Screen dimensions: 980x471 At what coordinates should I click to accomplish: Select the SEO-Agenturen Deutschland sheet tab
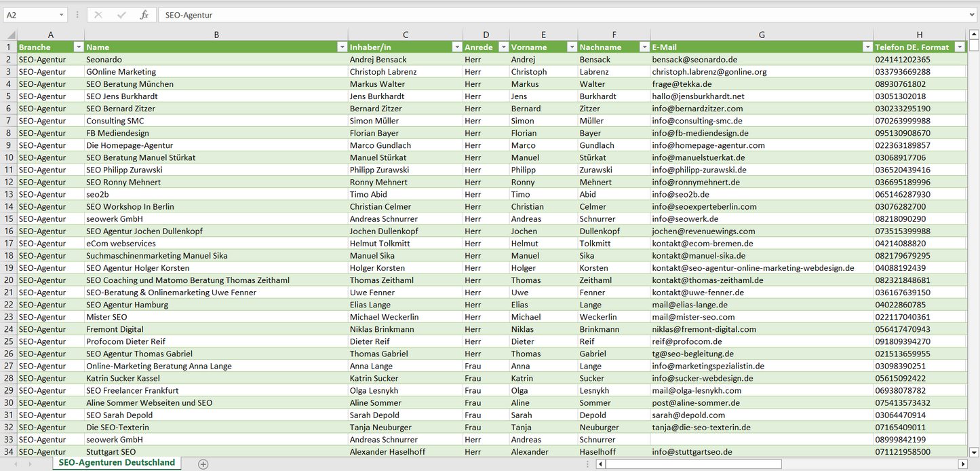(117, 463)
